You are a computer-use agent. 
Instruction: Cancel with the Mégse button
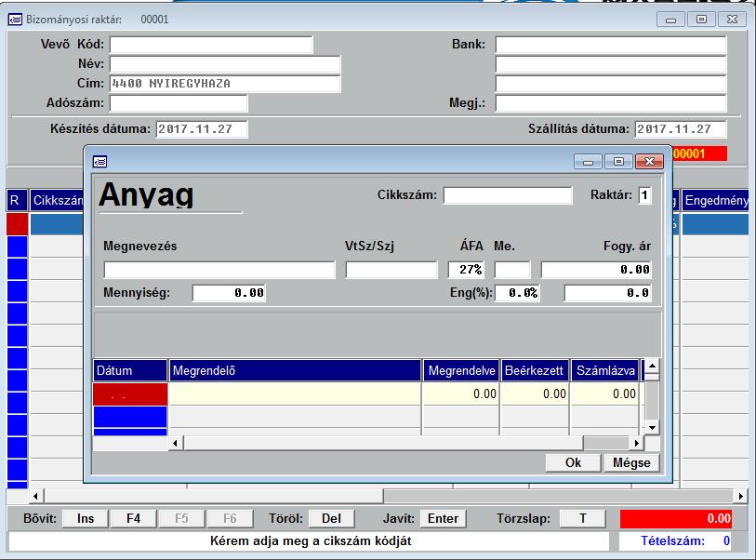[x=631, y=463]
